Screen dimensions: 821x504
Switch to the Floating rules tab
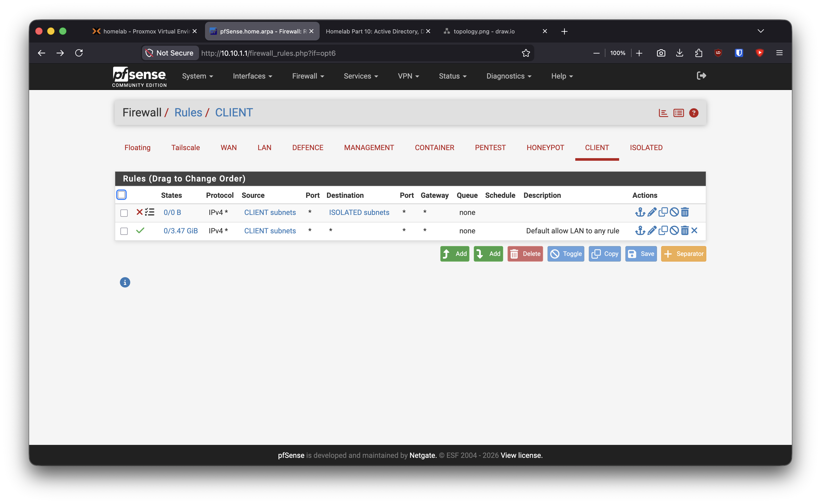(x=138, y=147)
